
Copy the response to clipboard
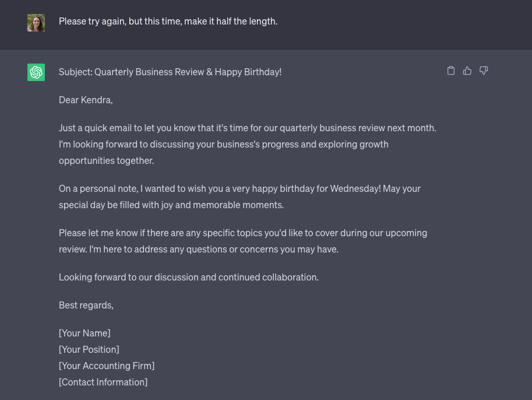tap(450, 71)
